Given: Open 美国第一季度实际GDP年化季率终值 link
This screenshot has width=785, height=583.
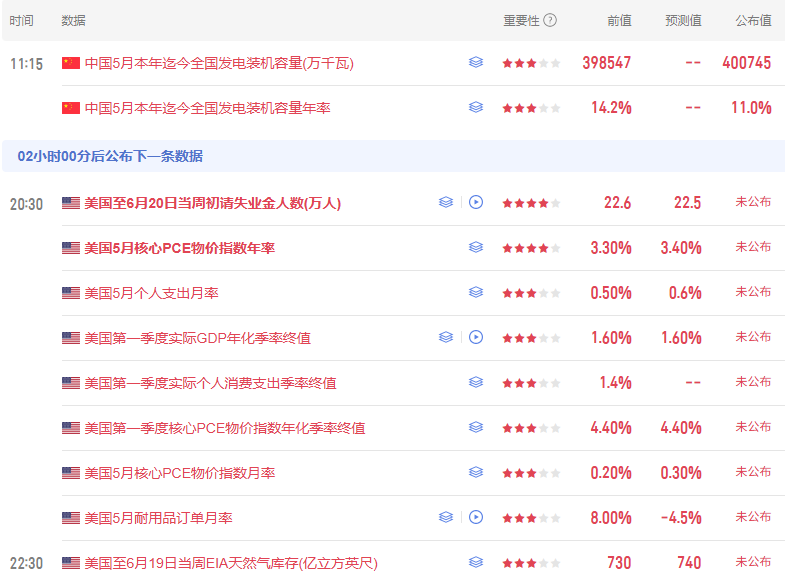Looking at the screenshot, I should tap(198, 338).
